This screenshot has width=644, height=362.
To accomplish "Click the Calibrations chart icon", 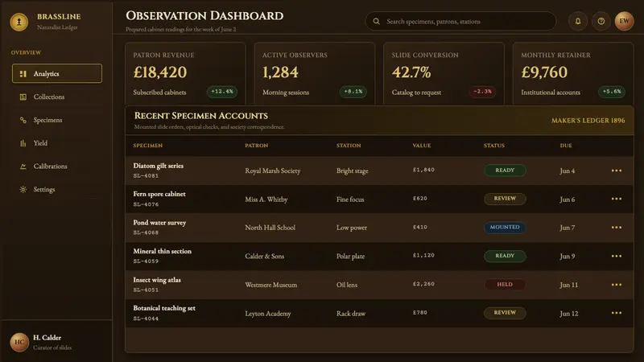I will 23,167.
